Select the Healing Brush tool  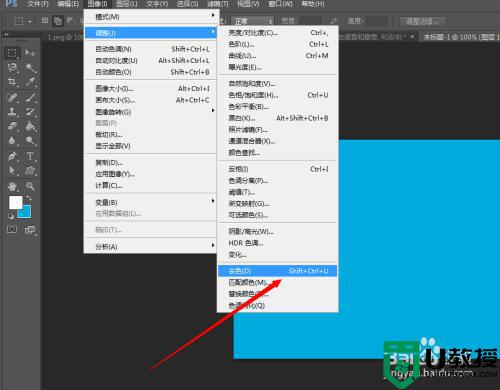coord(12,98)
